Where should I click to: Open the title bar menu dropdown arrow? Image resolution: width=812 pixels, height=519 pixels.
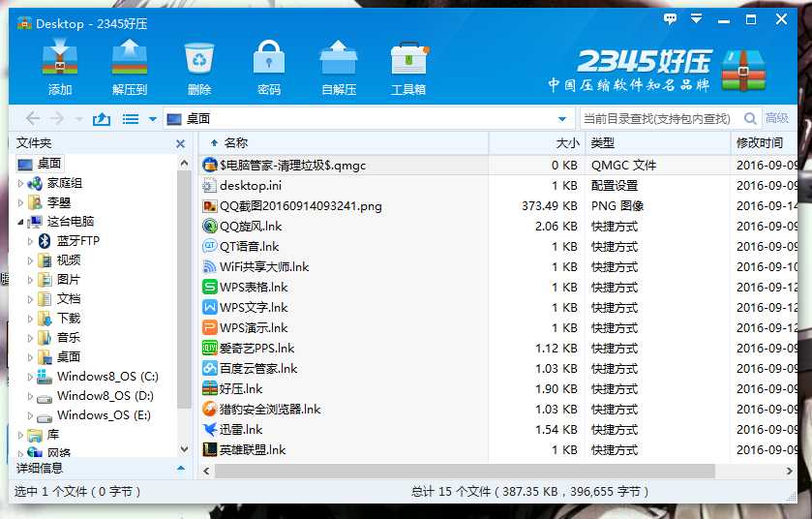coord(697,19)
